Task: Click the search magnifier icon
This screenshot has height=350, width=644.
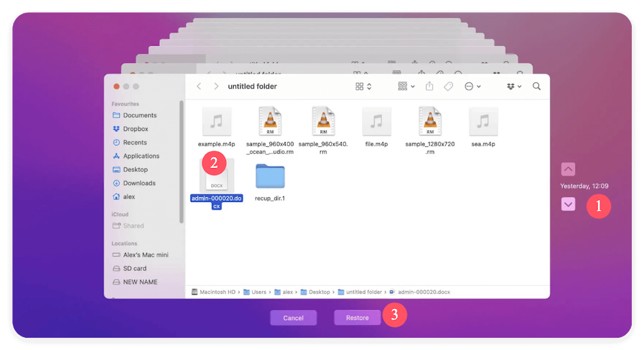Action: pyautogui.click(x=536, y=86)
